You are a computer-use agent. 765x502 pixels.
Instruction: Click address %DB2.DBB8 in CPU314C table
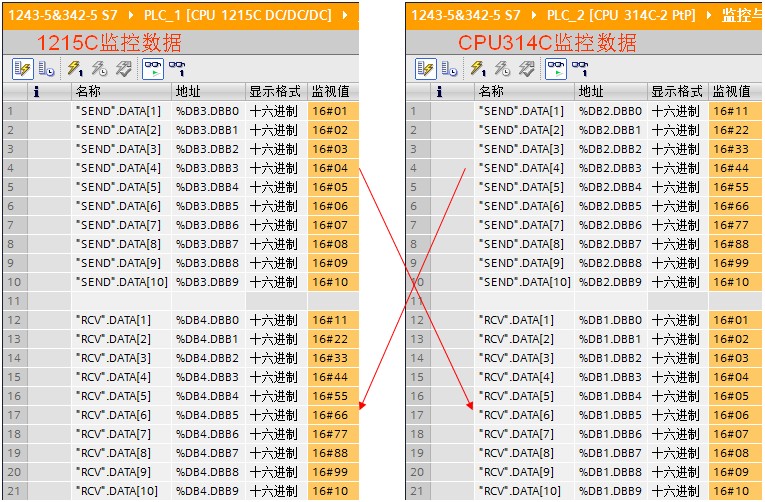click(x=611, y=263)
